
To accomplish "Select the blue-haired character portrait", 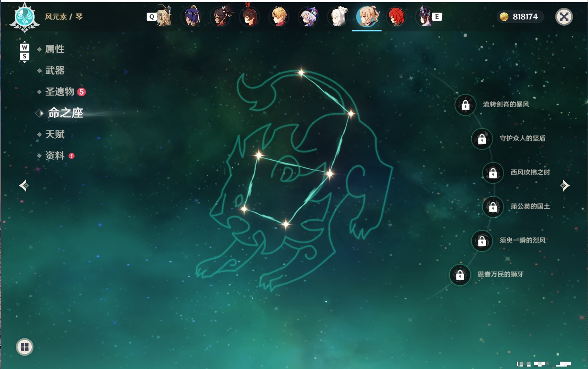I will (x=191, y=16).
